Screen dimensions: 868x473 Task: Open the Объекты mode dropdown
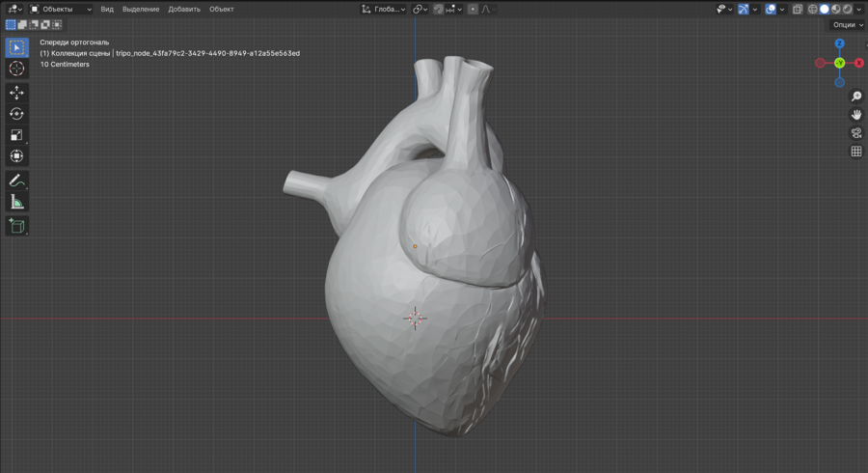61,9
